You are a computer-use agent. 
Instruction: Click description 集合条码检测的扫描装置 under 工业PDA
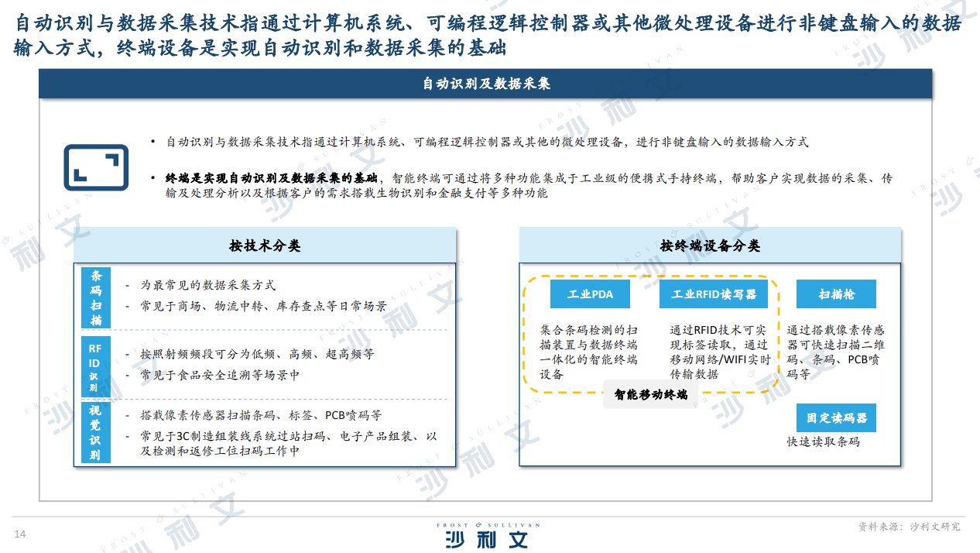(x=589, y=352)
